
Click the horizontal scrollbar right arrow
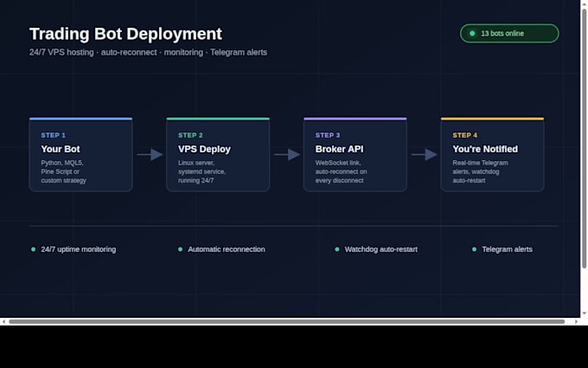(x=577, y=322)
